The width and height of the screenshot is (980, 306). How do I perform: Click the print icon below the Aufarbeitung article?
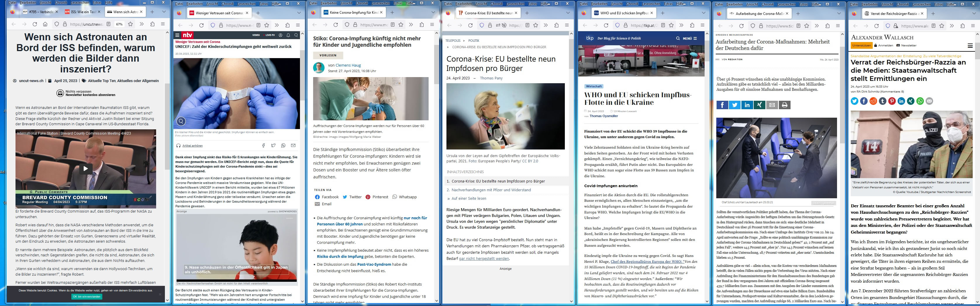(x=784, y=105)
